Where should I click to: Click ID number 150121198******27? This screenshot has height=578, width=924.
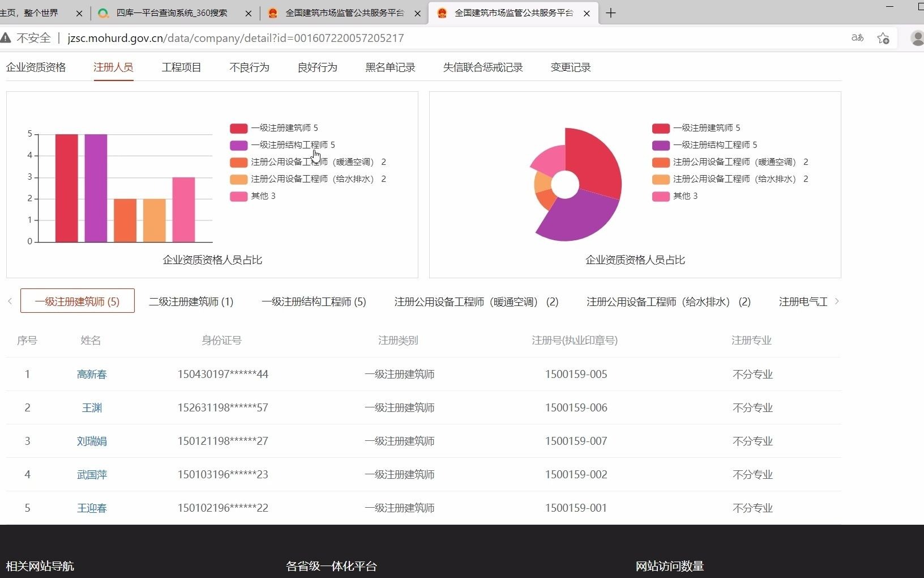(223, 441)
